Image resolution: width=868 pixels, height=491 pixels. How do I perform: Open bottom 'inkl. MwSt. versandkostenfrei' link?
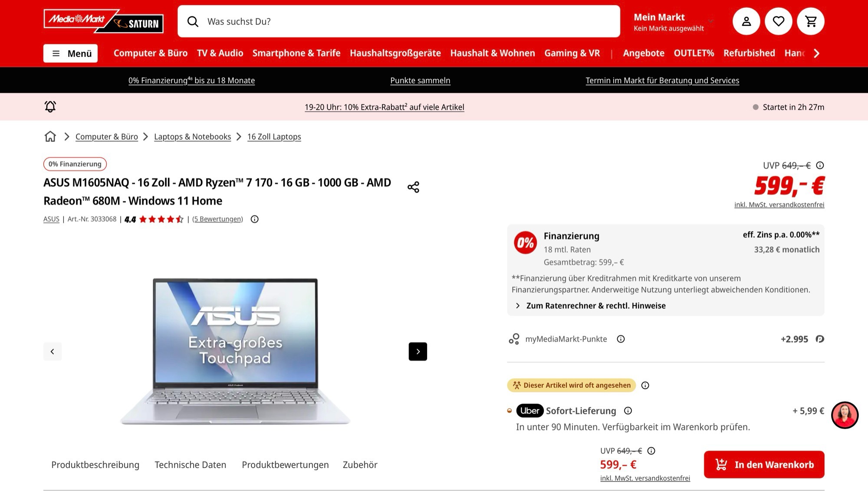[645, 478]
